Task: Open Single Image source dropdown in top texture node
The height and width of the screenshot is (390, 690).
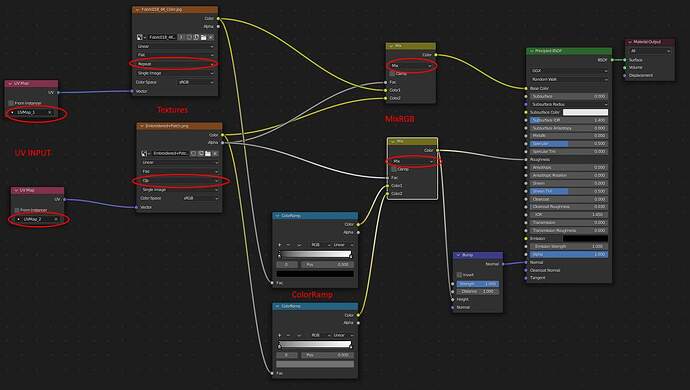Action: pyautogui.click(x=175, y=73)
